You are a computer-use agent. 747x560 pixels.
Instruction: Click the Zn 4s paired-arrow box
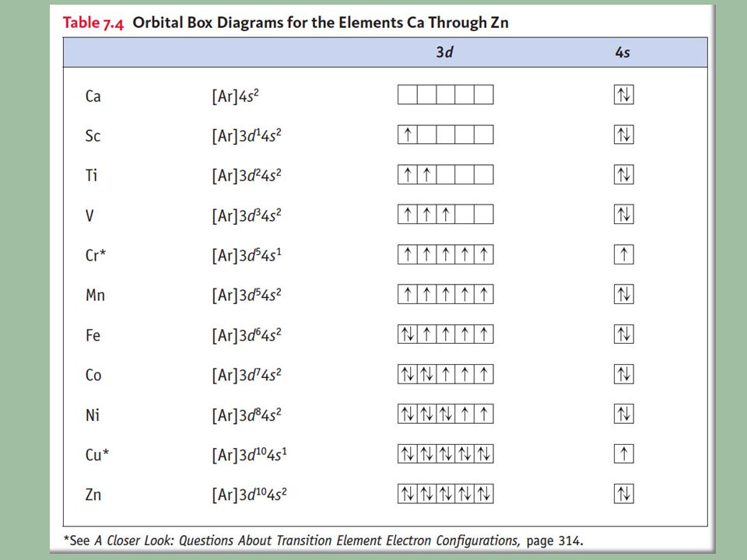[x=623, y=494]
